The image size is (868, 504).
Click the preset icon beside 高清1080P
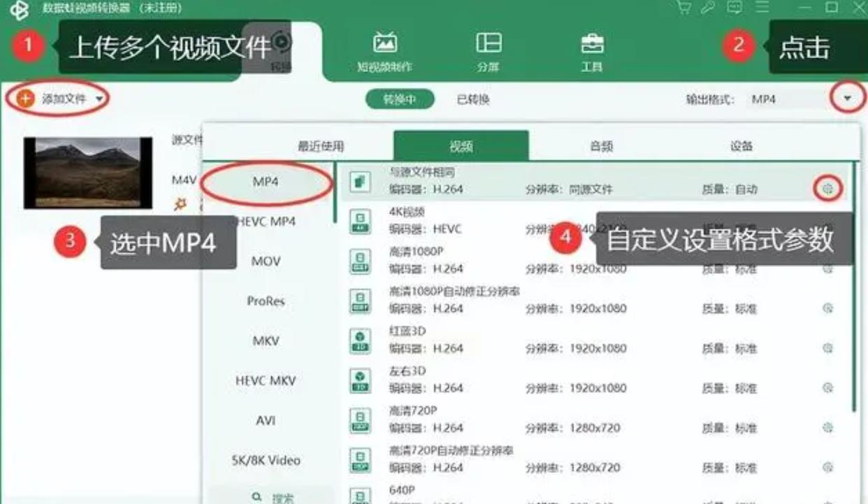click(x=359, y=261)
